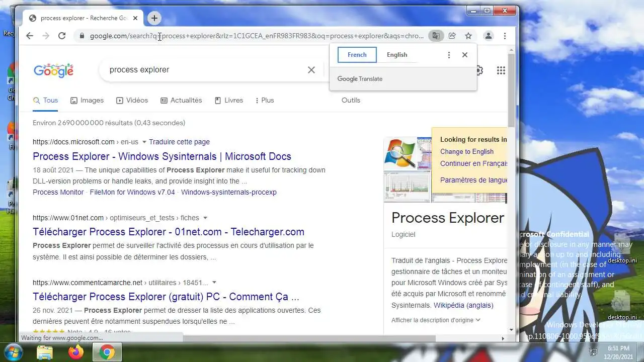
Task: Reload the page with the refresh icon
Action: [62, 36]
